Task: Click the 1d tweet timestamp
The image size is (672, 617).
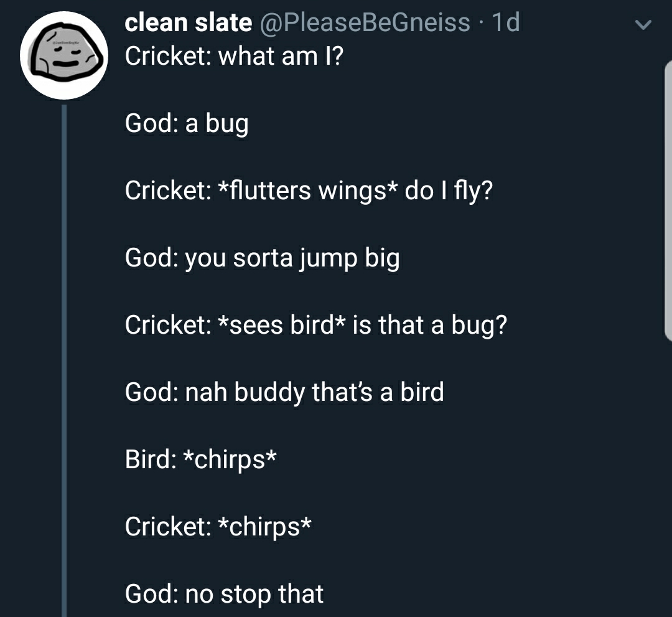Action: tap(505, 22)
